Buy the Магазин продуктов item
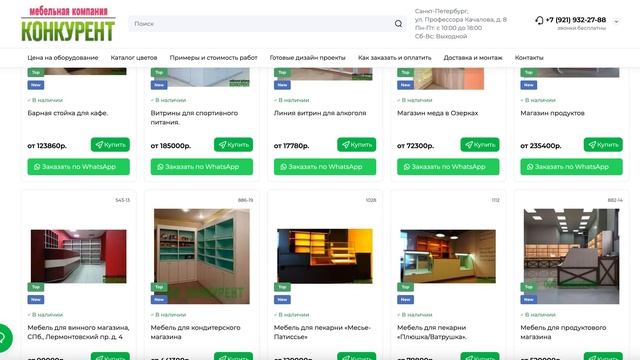 [x=603, y=144]
